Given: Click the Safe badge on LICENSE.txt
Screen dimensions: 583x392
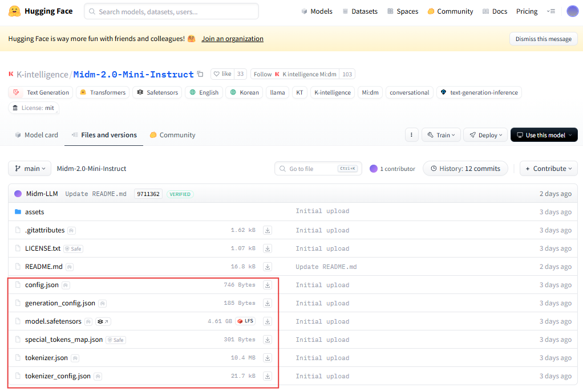Looking at the screenshot, I should 73,249.
